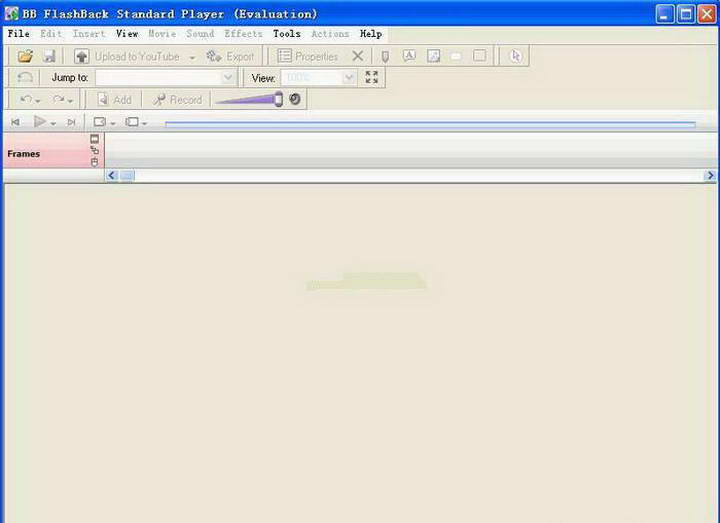Select the text box insert icon
Viewport: 720px width, 523px height.
[409, 56]
